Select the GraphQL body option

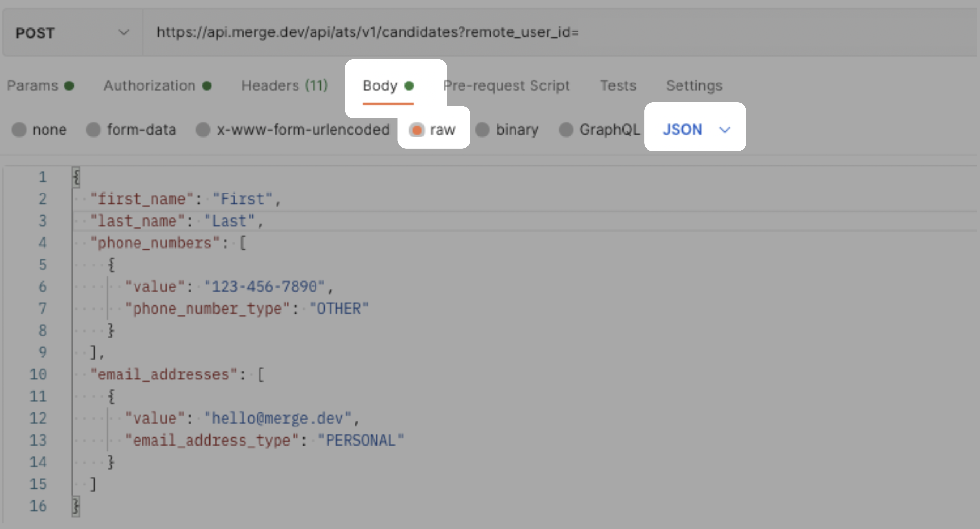tap(566, 130)
